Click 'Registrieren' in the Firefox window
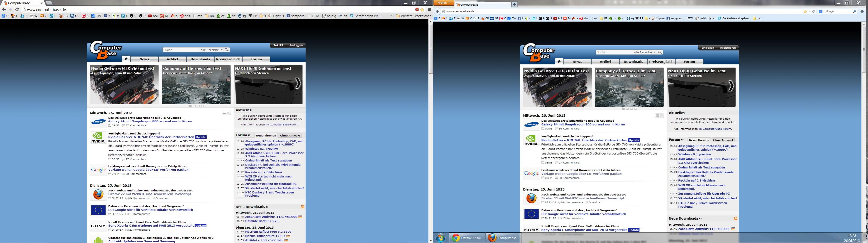Screen dimensions: 868x243 click(728, 48)
